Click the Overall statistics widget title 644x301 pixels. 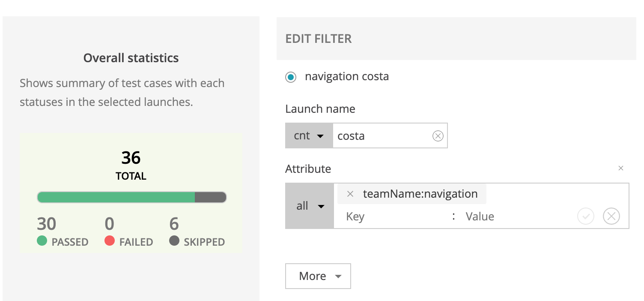coord(131,58)
